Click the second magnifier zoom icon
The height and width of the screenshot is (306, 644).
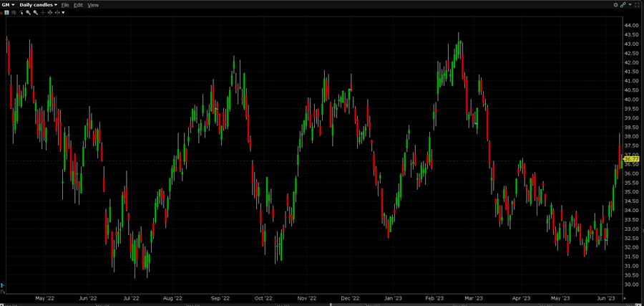click(x=35, y=12)
